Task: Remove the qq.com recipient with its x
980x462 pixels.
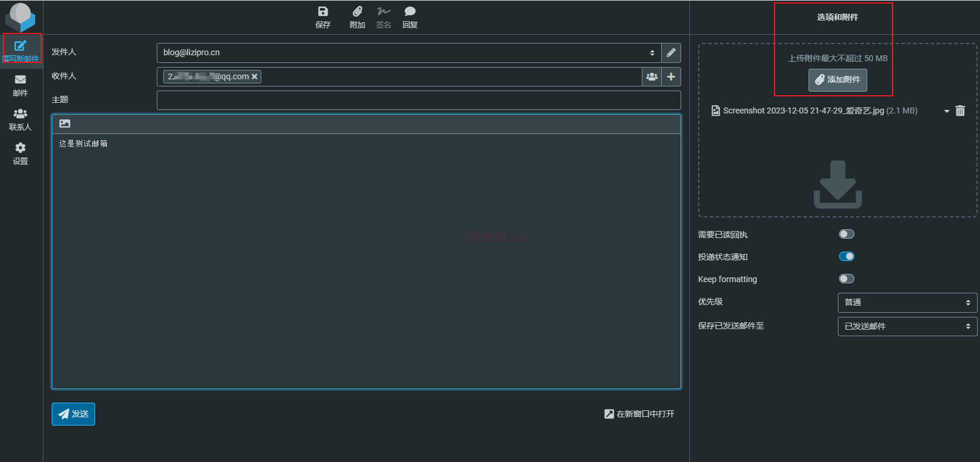Action: tap(255, 77)
